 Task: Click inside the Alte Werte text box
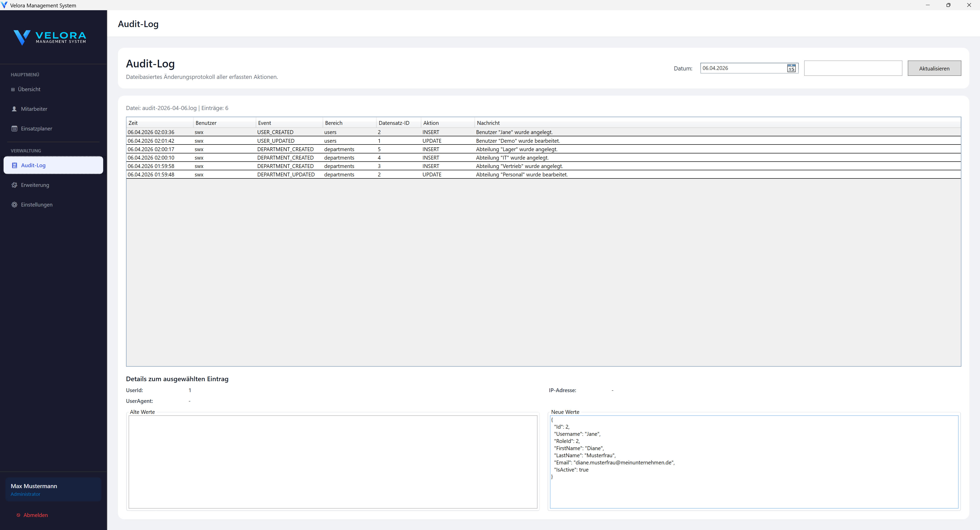click(x=333, y=462)
